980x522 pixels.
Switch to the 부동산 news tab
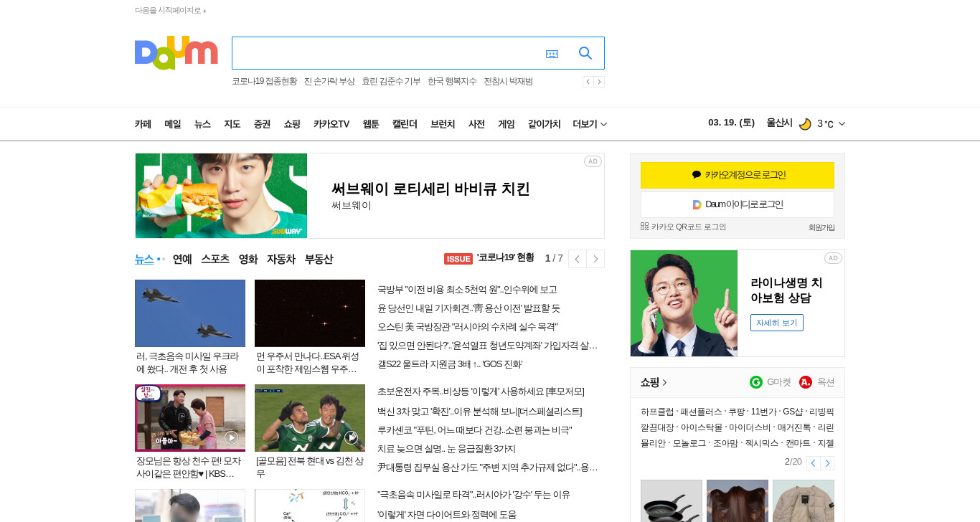(x=319, y=259)
